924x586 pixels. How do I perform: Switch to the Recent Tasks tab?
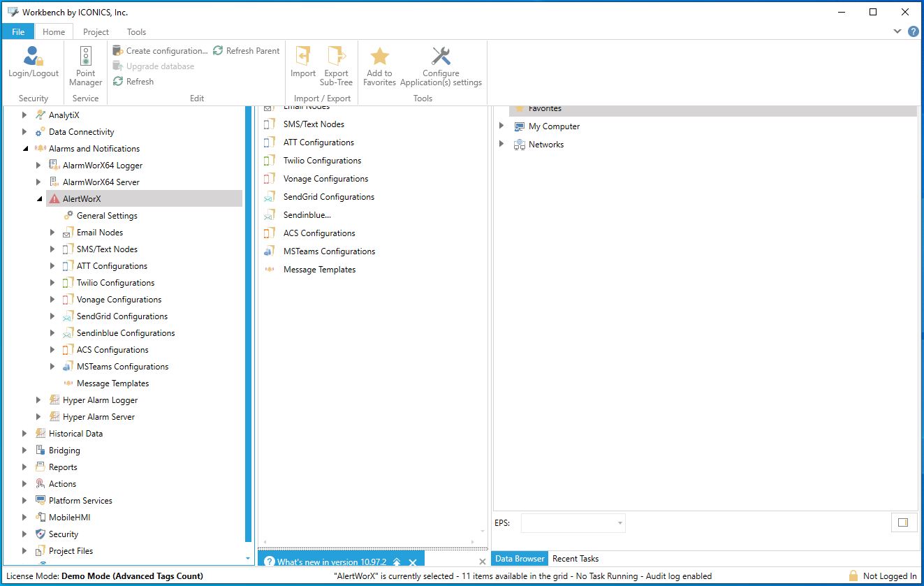click(x=575, y=559)
